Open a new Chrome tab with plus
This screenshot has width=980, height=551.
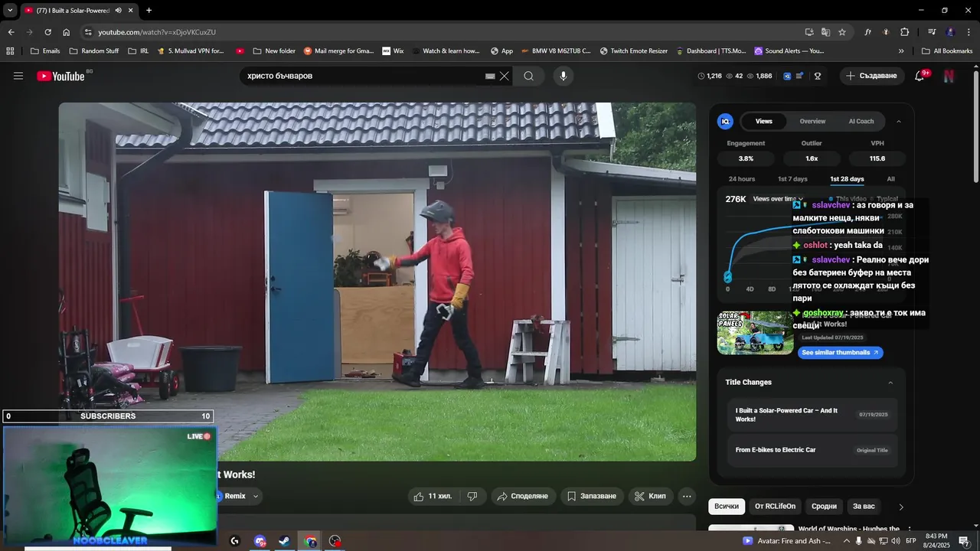(149, 11)
